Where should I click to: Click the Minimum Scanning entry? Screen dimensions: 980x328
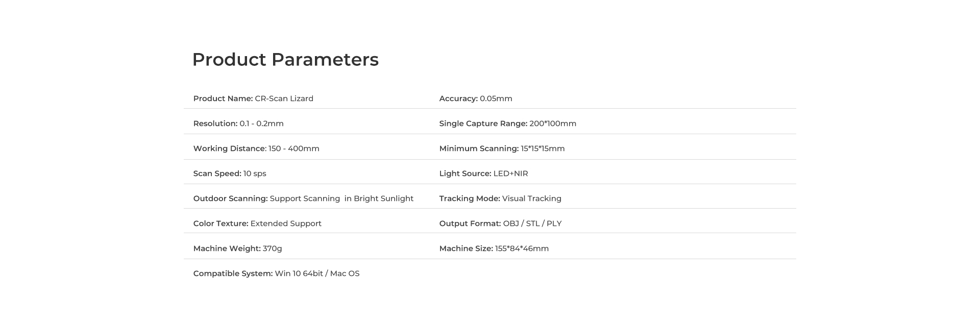[501, 148]
